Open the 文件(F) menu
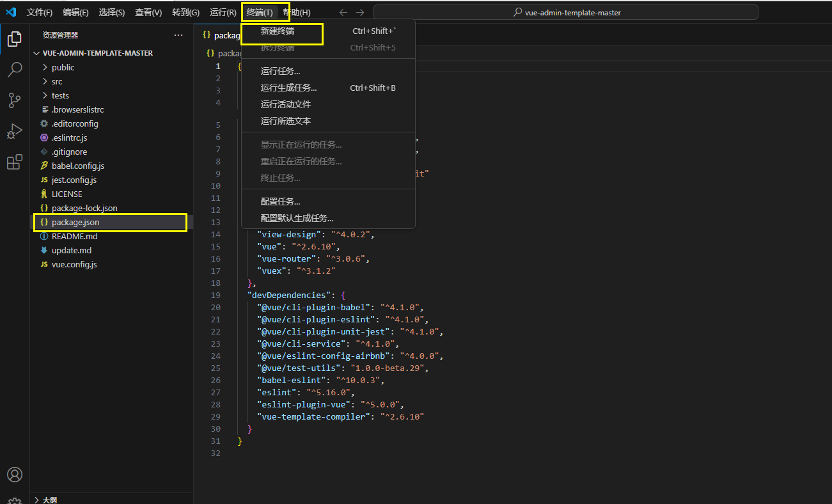This screenshot has height=504, width=832. tap(40, 12)
